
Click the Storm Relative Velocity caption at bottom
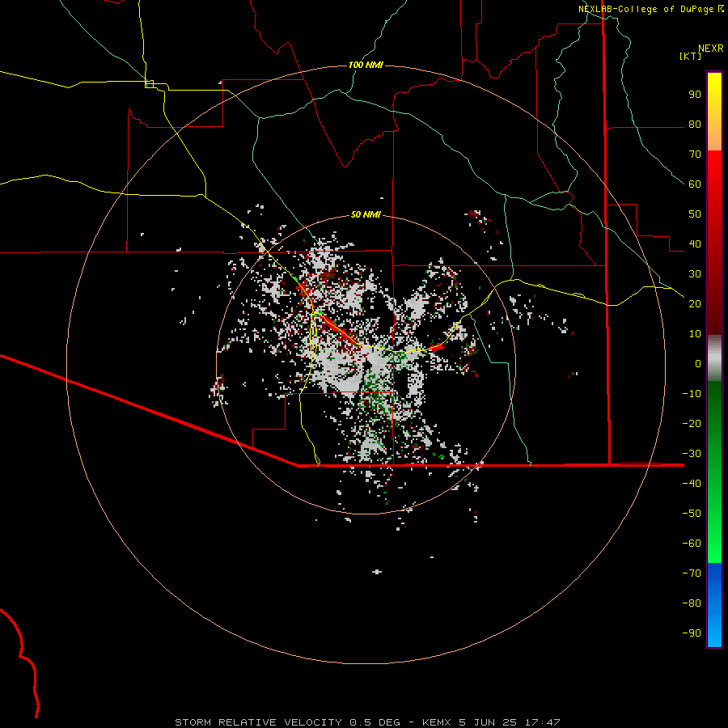pyautogui.click(x=367, y=722)
